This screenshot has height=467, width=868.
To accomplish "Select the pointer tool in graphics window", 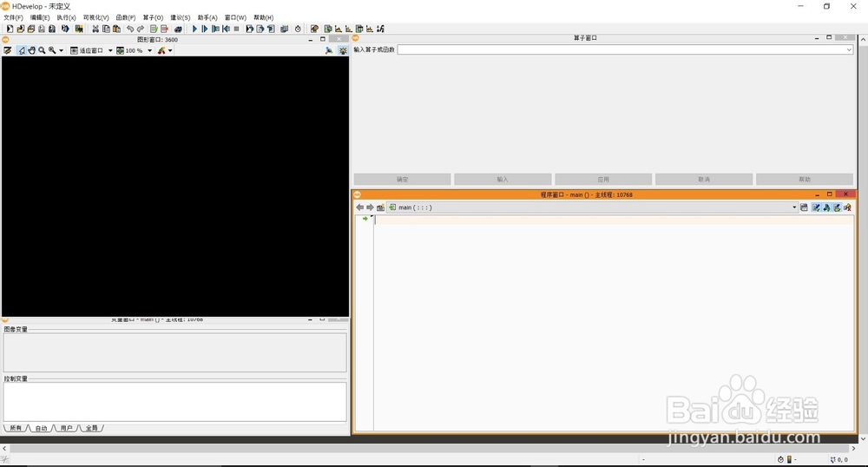I will point(21,50).
